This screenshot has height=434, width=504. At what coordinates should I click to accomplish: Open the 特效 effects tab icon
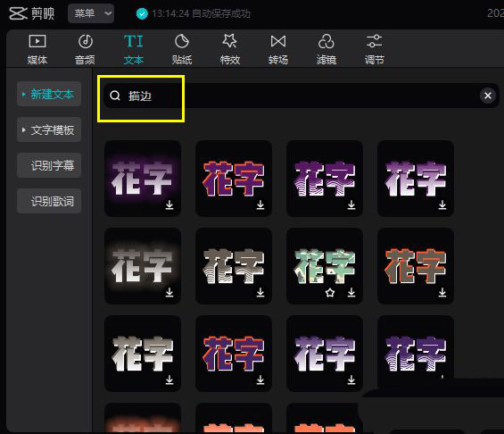(x=229, y=41)
